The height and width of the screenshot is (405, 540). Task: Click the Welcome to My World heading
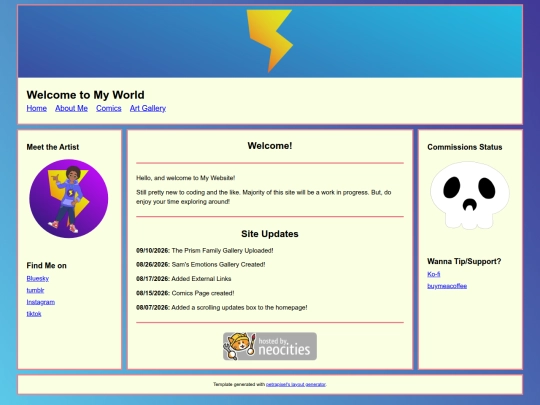(x=85, y=95)
